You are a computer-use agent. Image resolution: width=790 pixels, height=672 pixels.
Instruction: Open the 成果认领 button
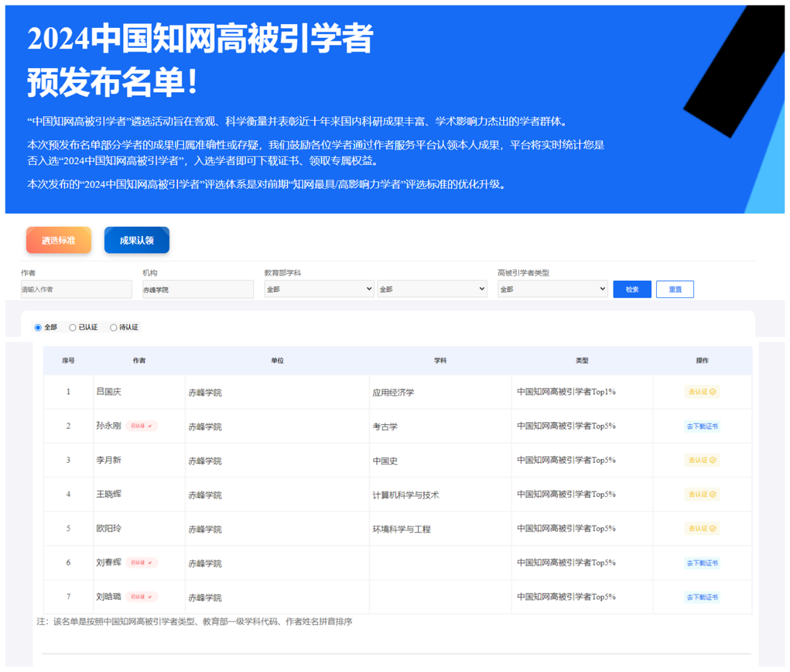click(x=137, y=240)
